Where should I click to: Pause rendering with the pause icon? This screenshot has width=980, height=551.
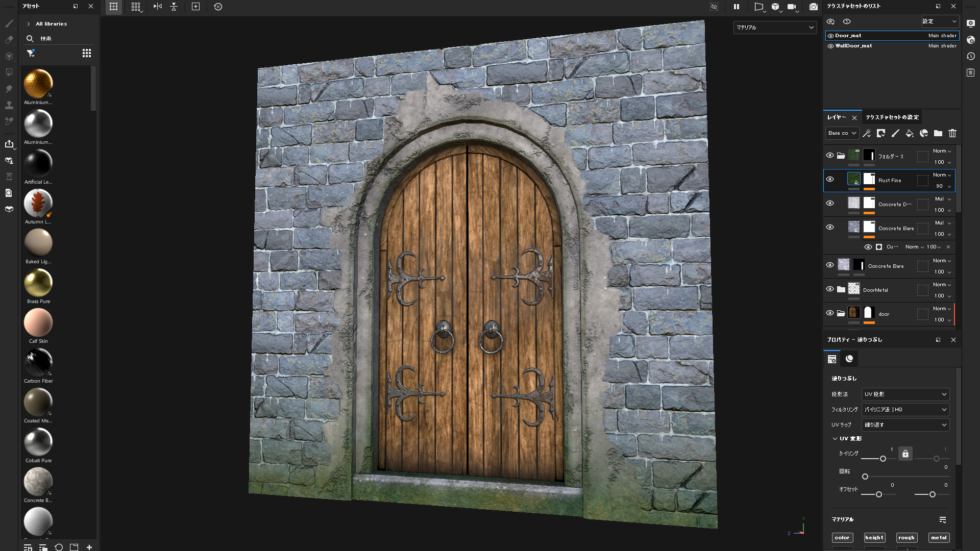pyautogui.click(x=737, y=7)
